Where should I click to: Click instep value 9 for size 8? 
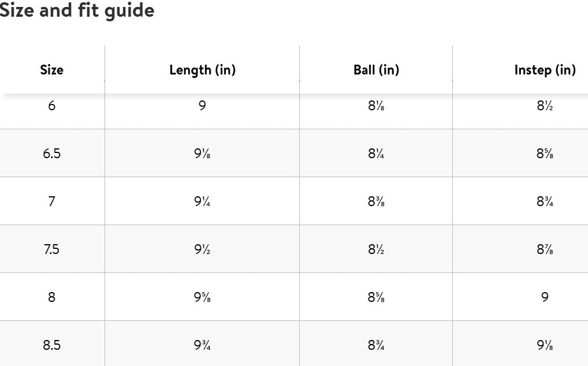pyautogui.click(x=545, y=297)
